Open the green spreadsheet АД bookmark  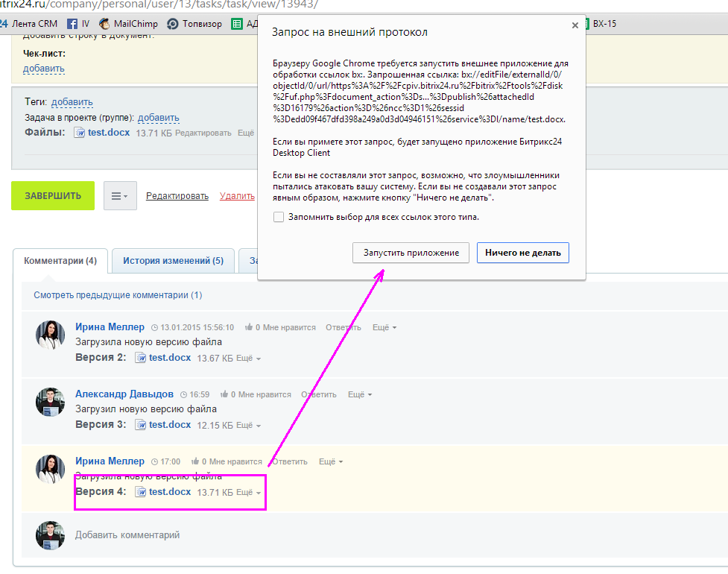pyautogui.click(x=244, y=24)
